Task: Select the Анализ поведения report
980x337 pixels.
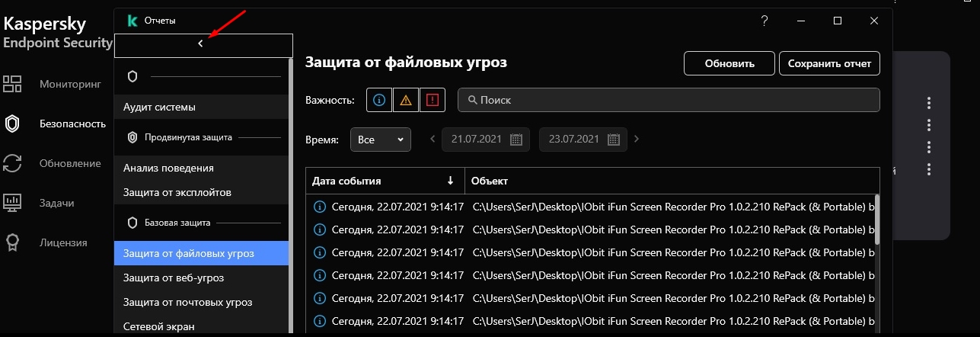Action: point(202,168)
